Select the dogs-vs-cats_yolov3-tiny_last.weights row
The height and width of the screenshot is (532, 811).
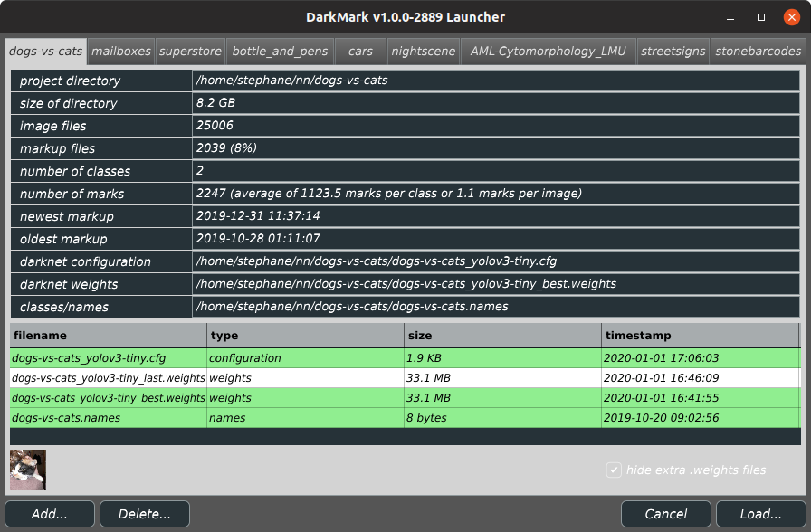coord(109,378)
